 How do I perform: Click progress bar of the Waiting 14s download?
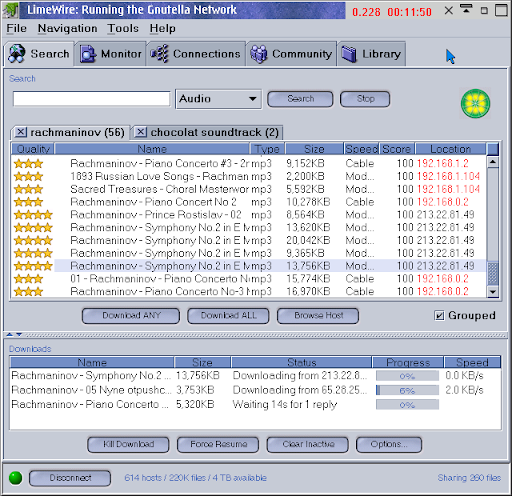pyautogui.click(x=407, y=405)
